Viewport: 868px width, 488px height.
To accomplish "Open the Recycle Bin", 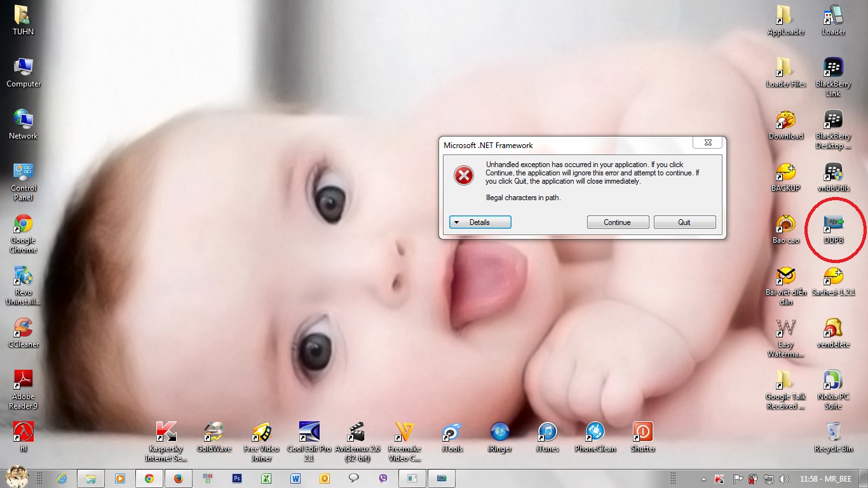I will (833, 433).
